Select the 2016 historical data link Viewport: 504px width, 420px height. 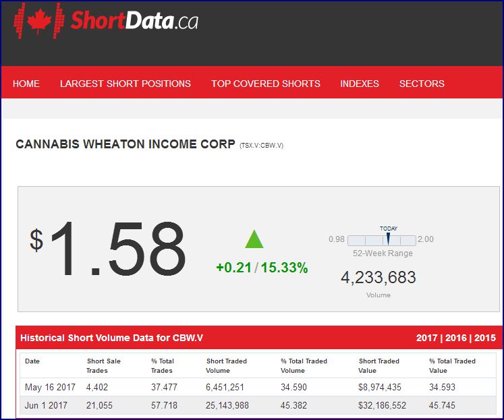(456, 338)
